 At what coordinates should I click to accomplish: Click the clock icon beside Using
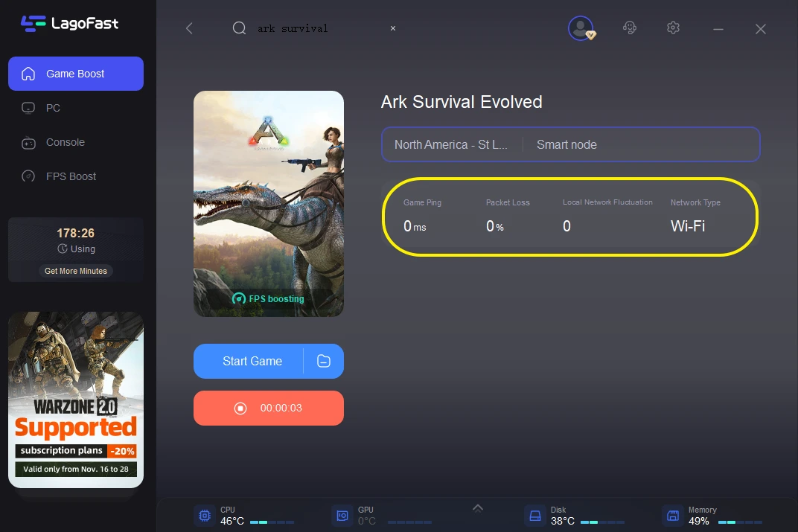[x=63, y=249]
